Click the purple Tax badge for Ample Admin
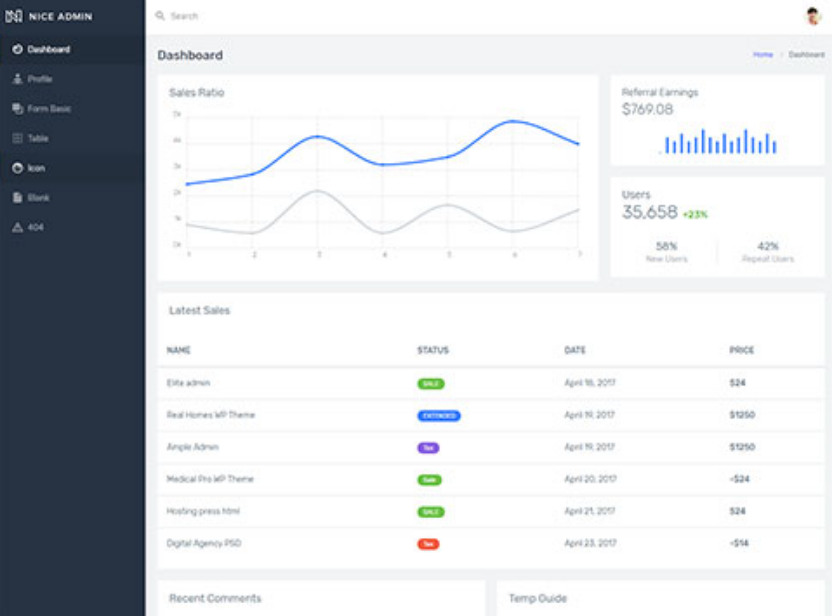The height and width of the screenshot is (616, 832). pos(428,448)
